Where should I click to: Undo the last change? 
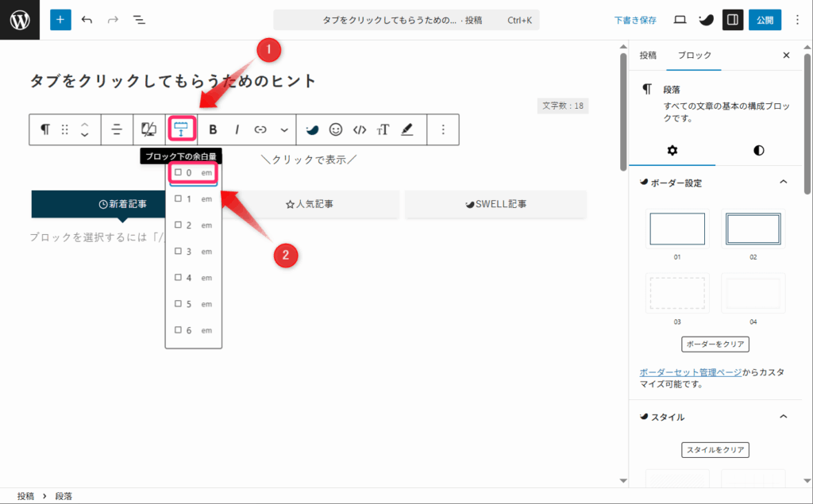coord(87,20)
